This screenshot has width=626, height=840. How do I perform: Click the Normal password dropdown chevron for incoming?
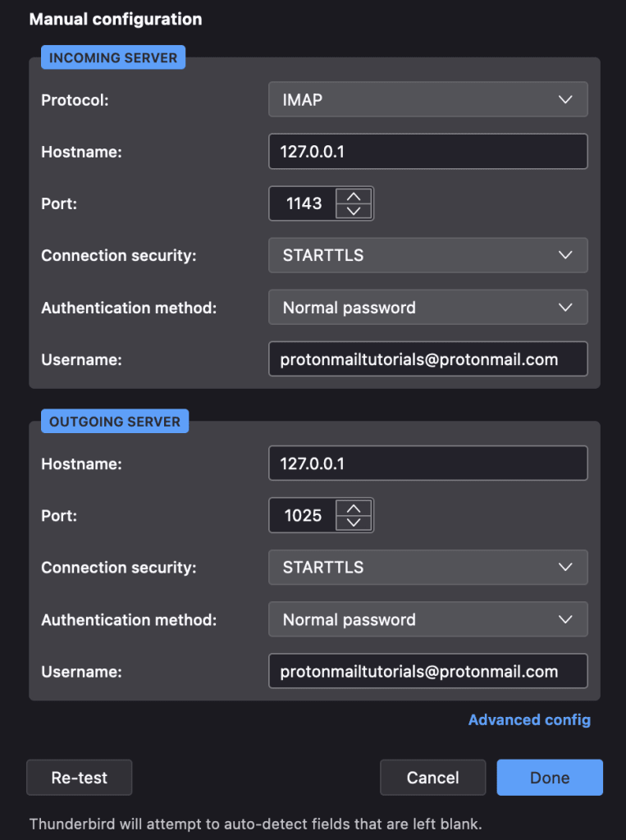565,307
